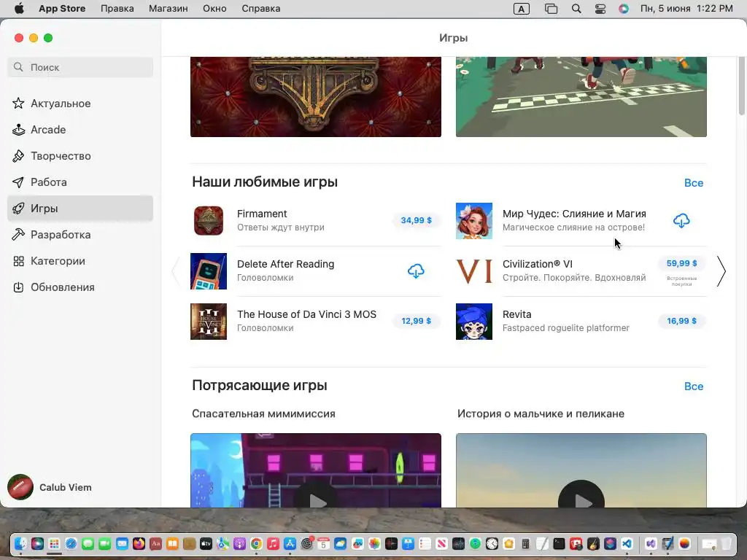The image size is (747, 560).
Task: Show all of Потрясающие игры via Все
Action: tap(694, 386)
